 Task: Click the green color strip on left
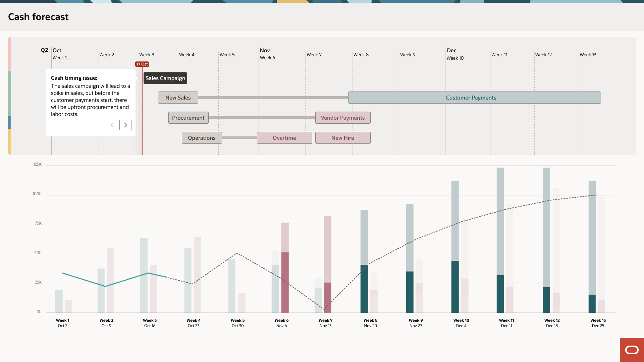click(9, 94)
